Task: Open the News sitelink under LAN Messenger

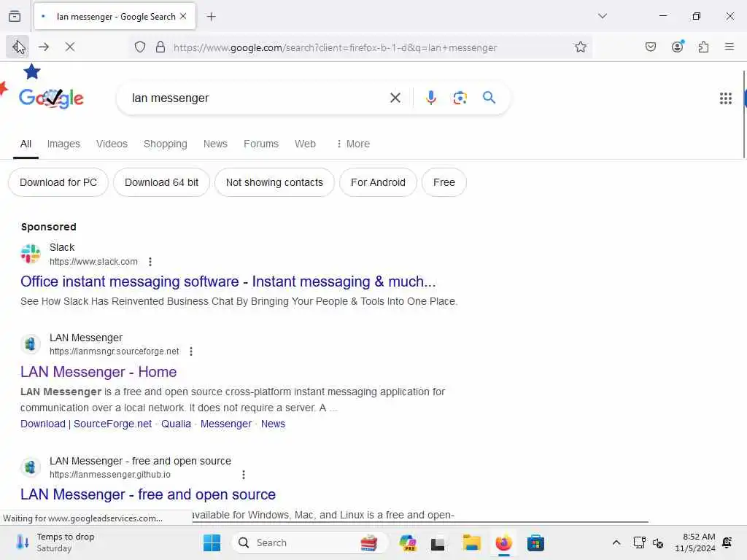Action: coord(273,424)
